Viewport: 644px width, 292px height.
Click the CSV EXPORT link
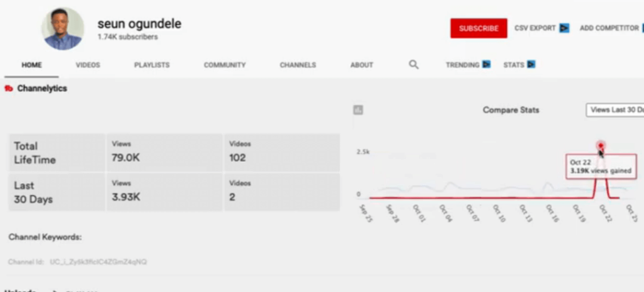click(x=535, y=28)
